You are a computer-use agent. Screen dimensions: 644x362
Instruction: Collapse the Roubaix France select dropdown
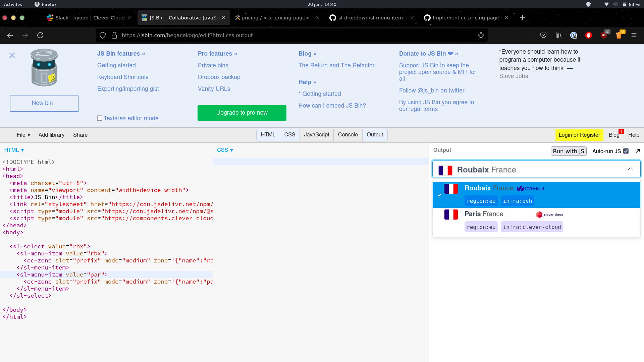(630, 169)
